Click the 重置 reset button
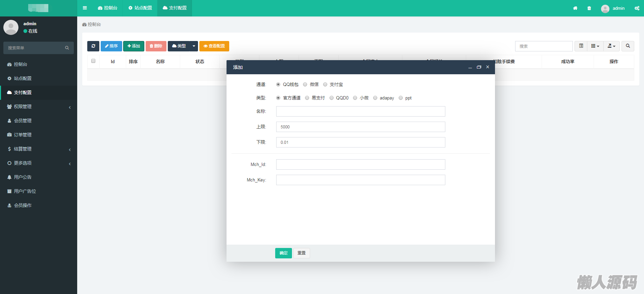644x294 pixels. 301,253
